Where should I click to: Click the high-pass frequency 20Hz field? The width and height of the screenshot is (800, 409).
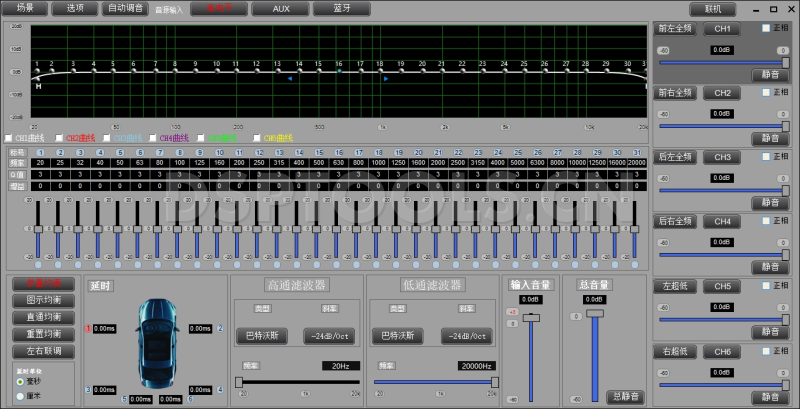(x=340, y=366)
